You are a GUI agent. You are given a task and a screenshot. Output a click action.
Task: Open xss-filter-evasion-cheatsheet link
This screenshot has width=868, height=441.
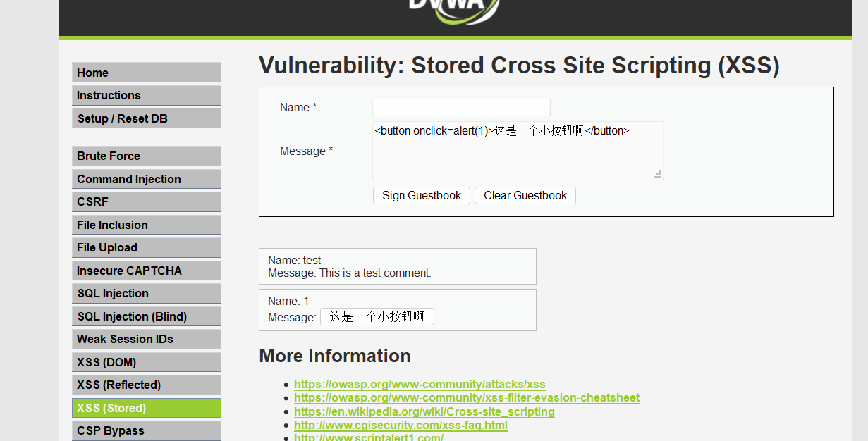point(467,397)
